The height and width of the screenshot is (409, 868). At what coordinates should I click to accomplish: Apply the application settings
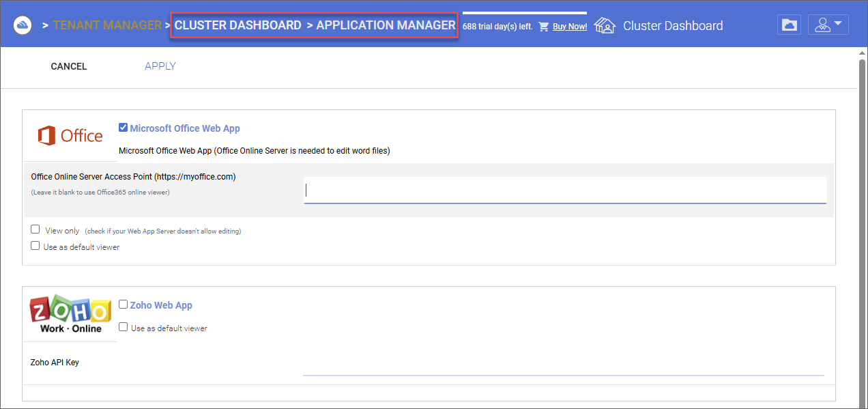click(x=160, y=66)
